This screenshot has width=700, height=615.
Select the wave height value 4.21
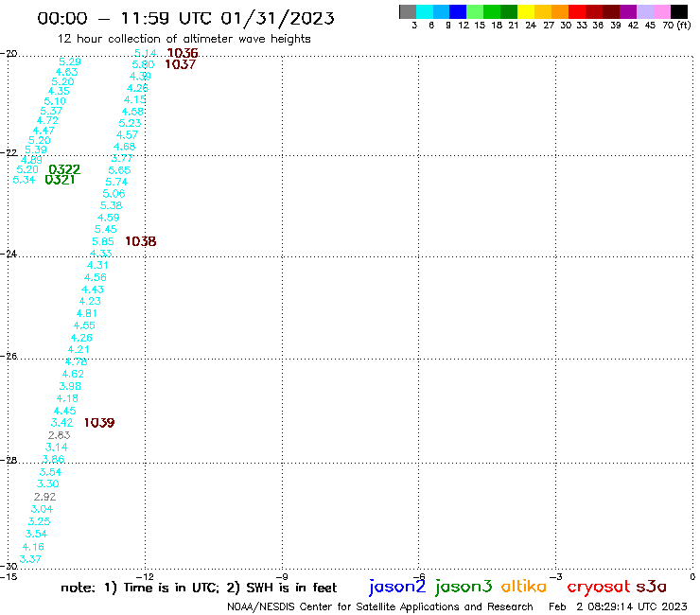79,350
